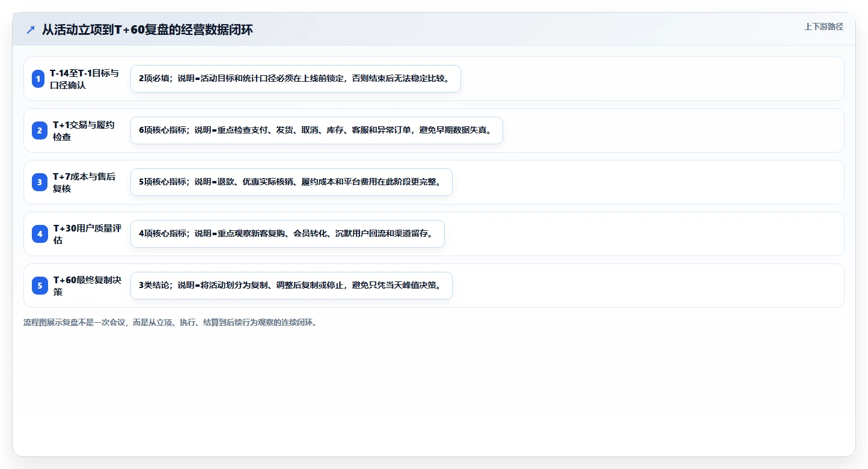The image size is (868, 469).
Task: Select the T+7成本与售后复核 step label
Action: click(85, 182)
